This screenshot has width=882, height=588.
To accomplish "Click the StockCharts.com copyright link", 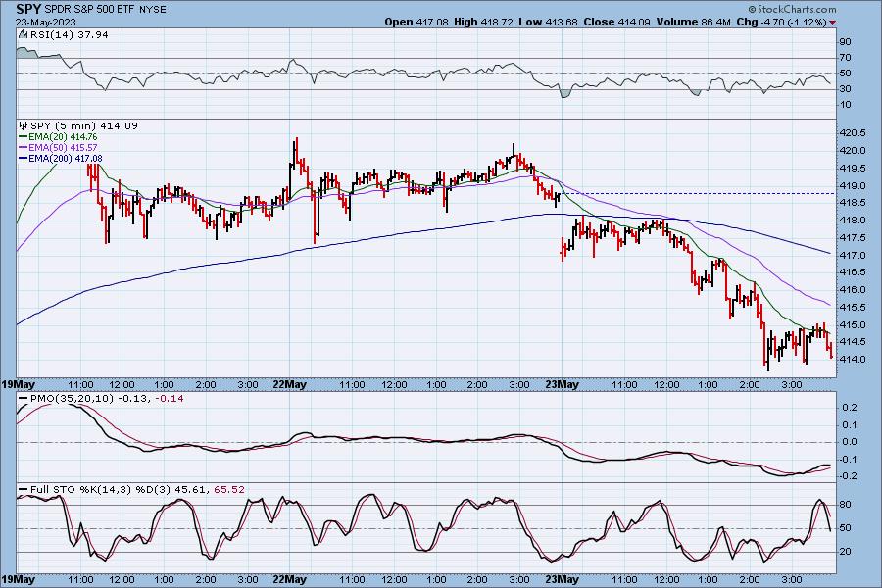I will point(792,9).
